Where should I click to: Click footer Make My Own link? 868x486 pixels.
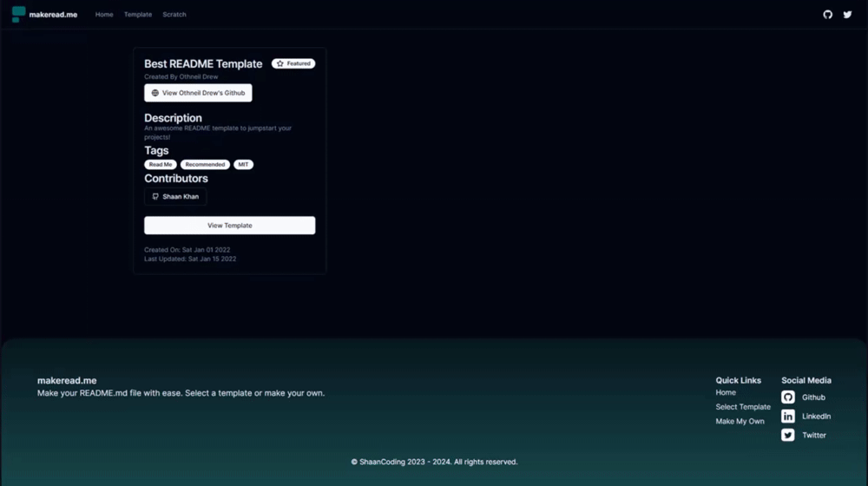point(740,421)
